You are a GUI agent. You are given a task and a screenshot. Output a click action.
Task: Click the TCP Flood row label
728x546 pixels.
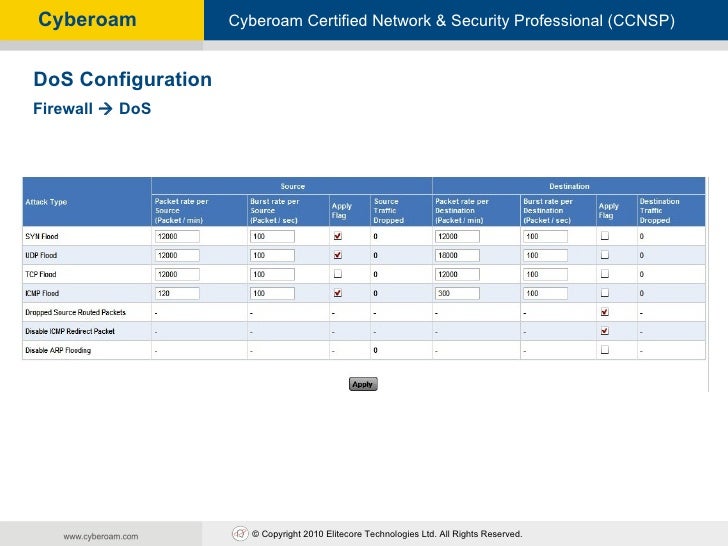click(40, 274)
